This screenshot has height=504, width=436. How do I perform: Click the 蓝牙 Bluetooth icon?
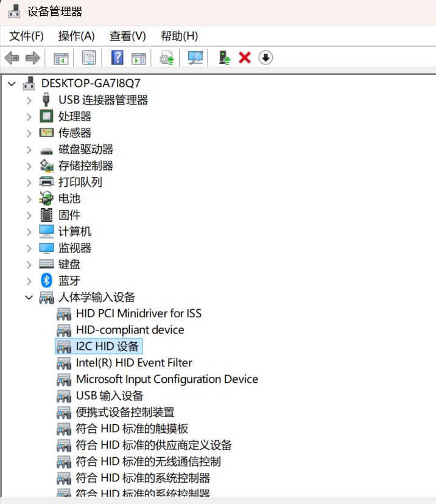click(x=46, y=281)
